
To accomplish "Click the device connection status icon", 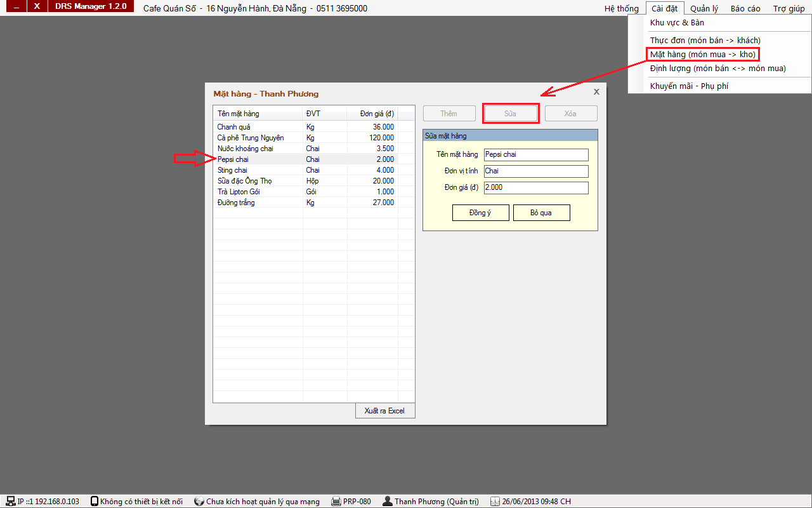I will [x=95, y=501].
